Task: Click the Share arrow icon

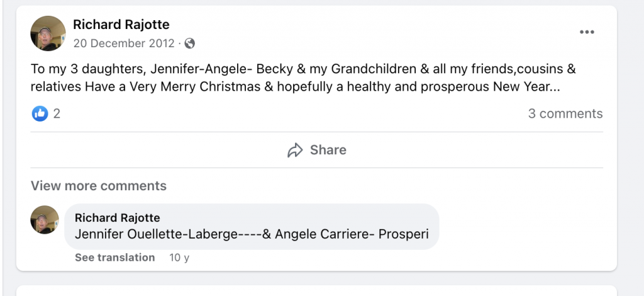Action: point(295,150)
